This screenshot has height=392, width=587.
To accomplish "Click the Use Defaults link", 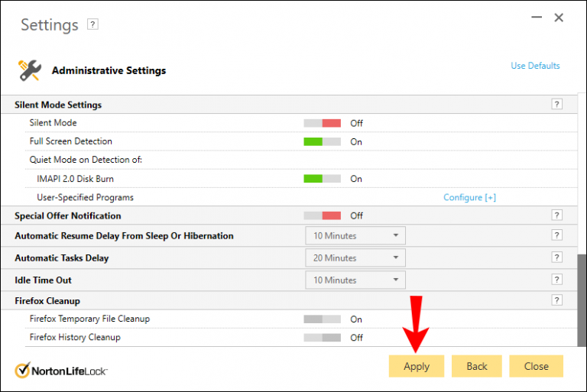I will [x=535, y=66].
